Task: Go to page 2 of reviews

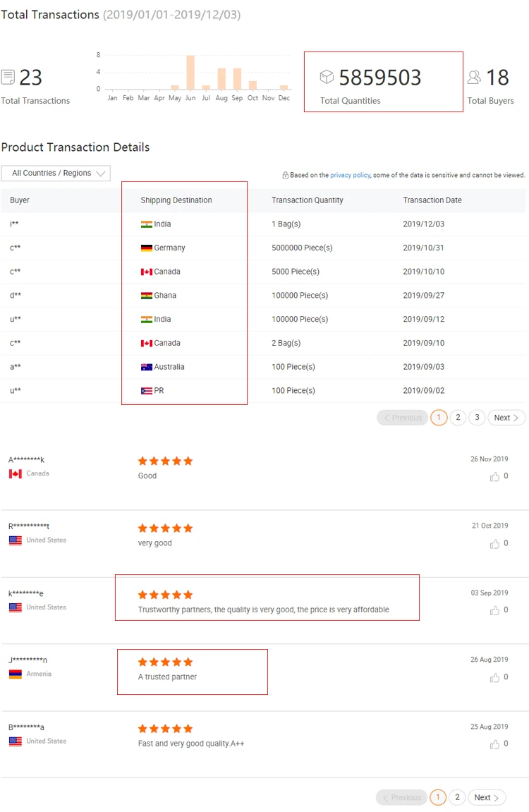Action: pos(457,797)
